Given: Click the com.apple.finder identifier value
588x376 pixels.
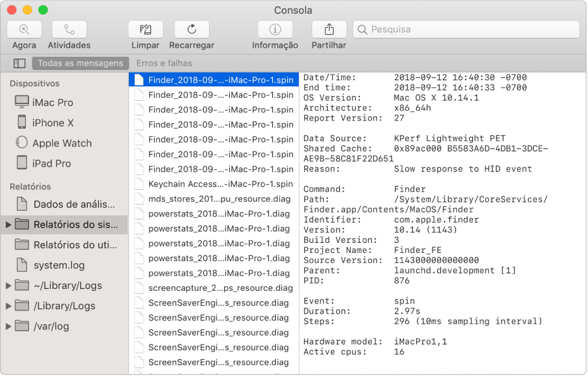Looking at the screenshot, I should tap(436, 220).
